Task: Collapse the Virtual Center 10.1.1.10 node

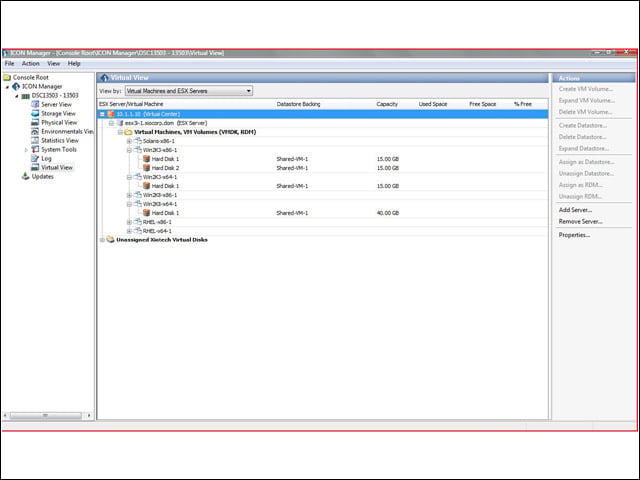Action: 102,114
